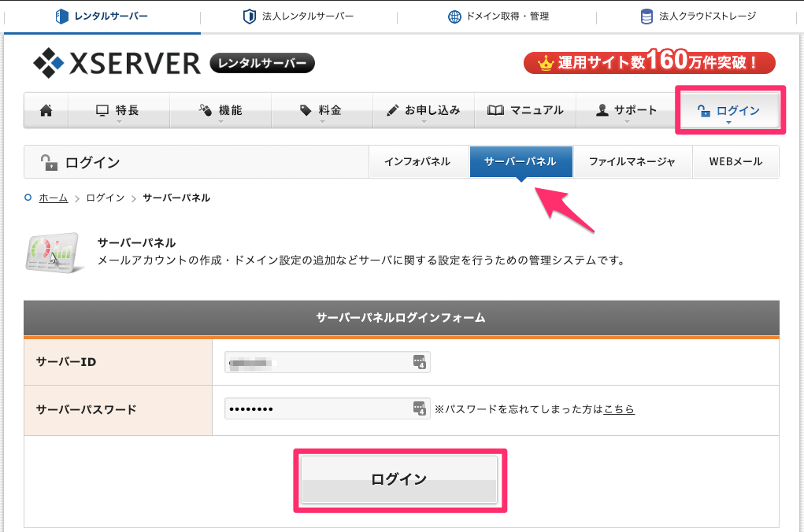Screen dimensions: 804x532
Task: Click the サーバーパネル heading above description
Action: pyautogui.click(x=136, y=242)
